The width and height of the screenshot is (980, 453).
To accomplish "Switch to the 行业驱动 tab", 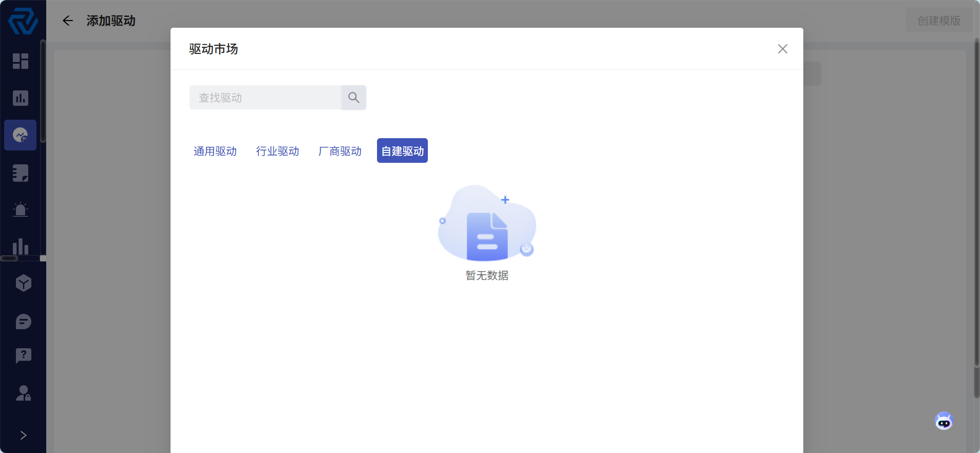I will coord(278,151).
